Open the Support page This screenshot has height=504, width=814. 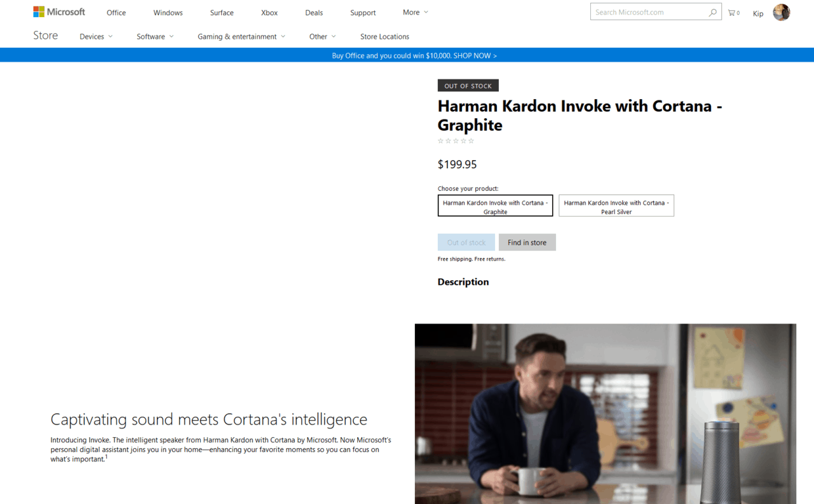pos(363,12)
